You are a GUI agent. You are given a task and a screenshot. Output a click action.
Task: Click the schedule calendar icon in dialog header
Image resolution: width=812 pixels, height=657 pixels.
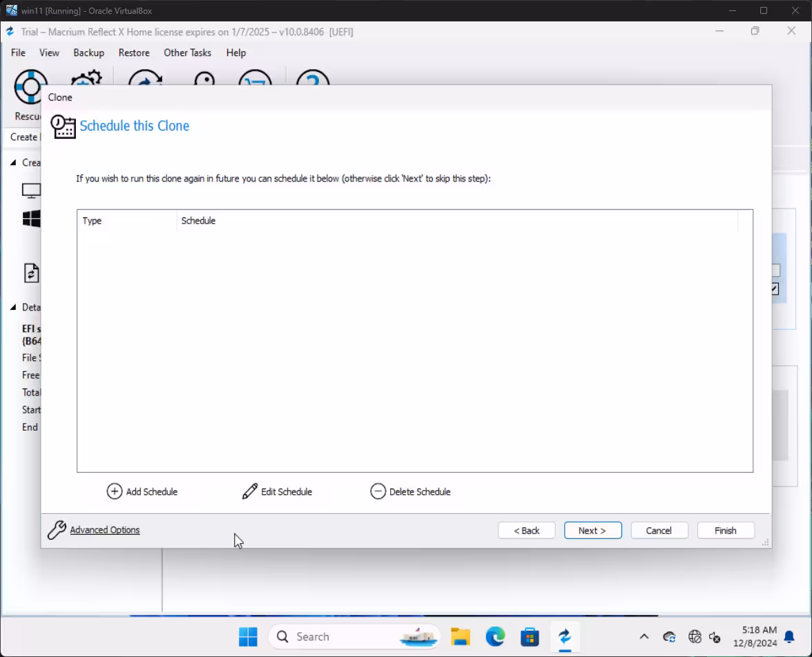[x=64, y=127]
